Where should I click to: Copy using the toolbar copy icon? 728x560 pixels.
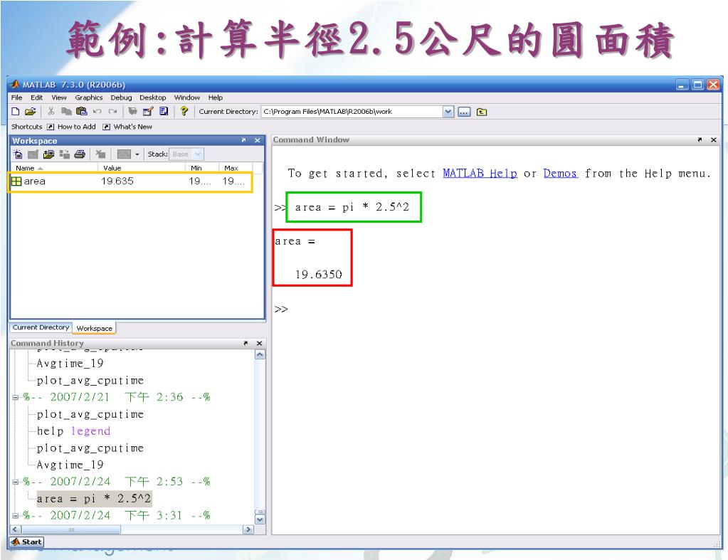[x=66, y=112]
